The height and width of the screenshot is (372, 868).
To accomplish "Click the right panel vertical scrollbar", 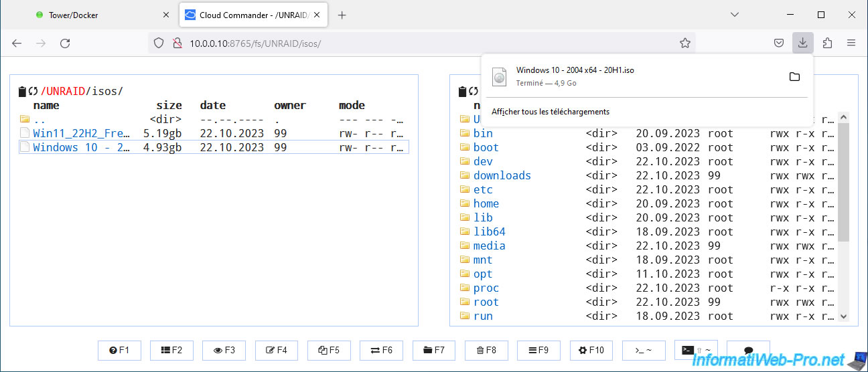I will click(844, 181).
